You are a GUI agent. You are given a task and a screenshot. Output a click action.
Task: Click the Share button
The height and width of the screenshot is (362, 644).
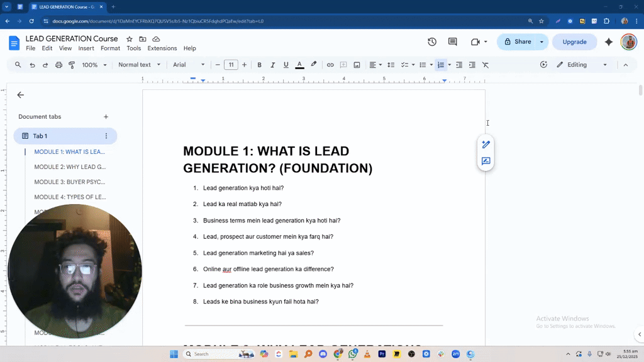pos(518,42)
